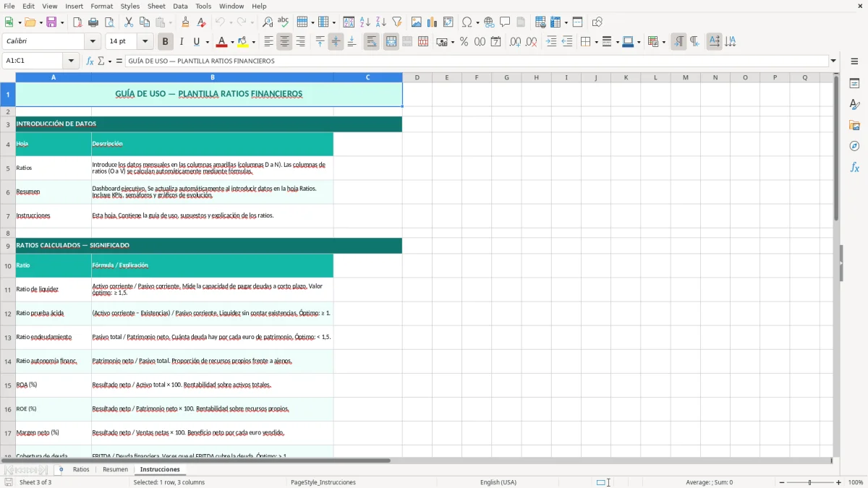Click the zoom out minus button
868x488 pixels.
point(782,482)
